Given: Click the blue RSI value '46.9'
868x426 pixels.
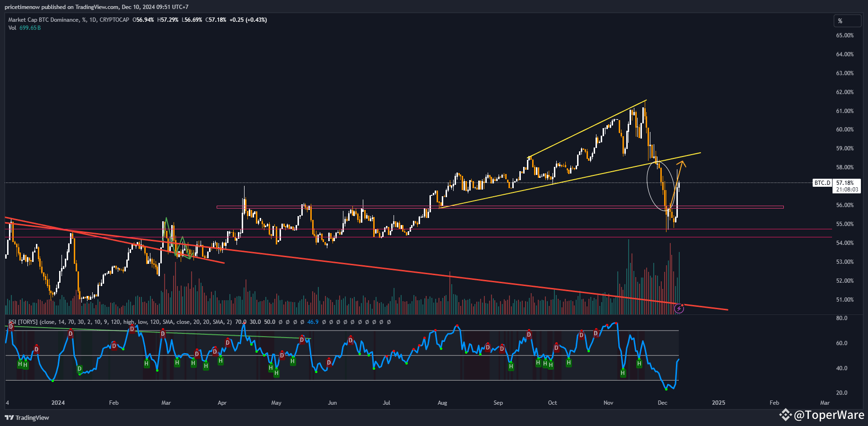Looking at the screenshot, I should click(x=313, y=322).
